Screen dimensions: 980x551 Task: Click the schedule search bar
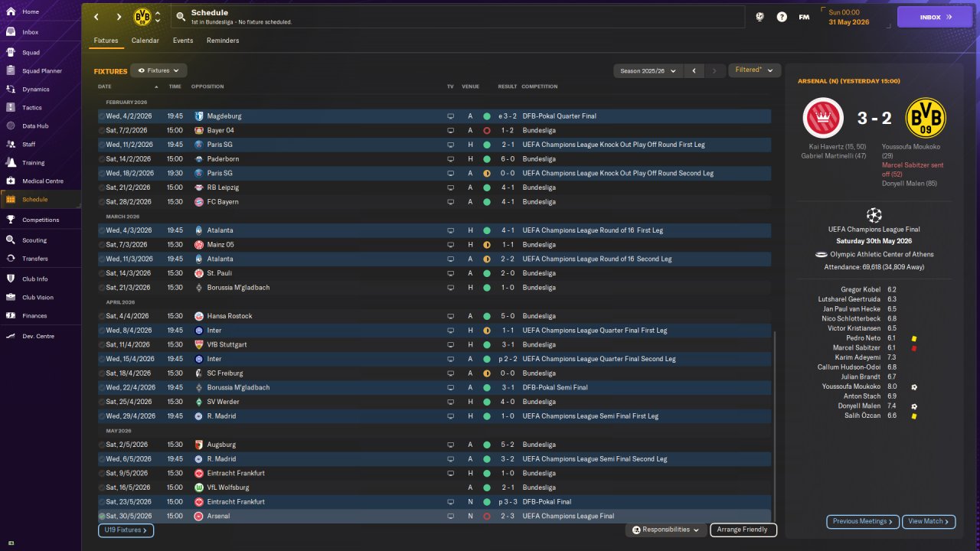(458, 17)
